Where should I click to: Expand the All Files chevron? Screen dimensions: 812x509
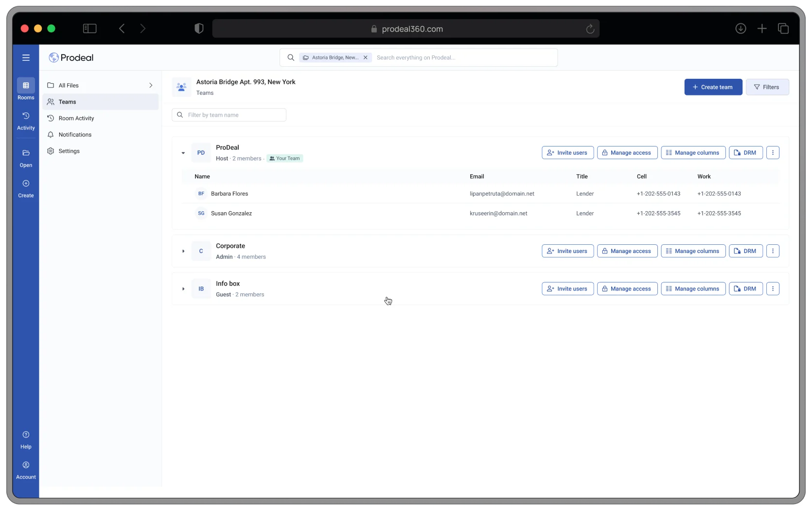(x=151, y=85)
